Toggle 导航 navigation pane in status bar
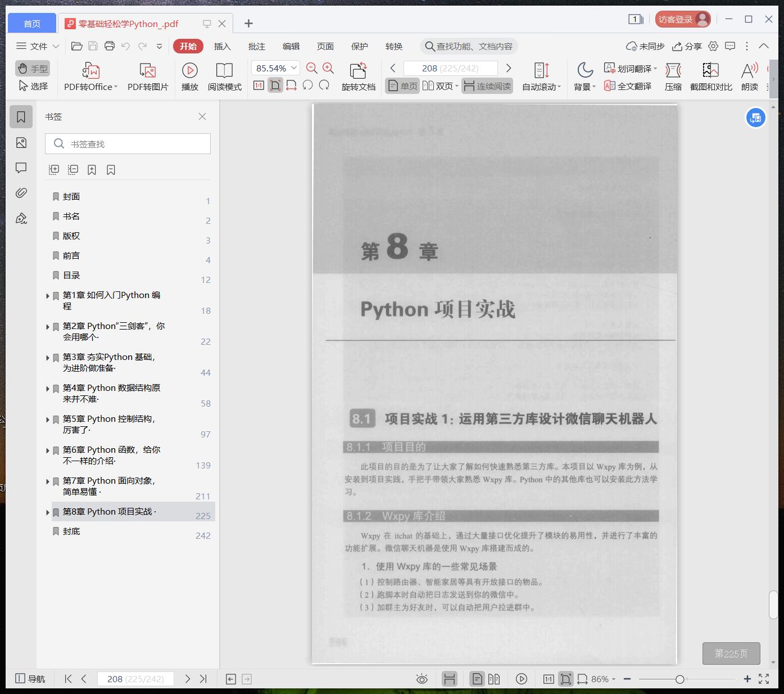 click(x=30, y=679)
